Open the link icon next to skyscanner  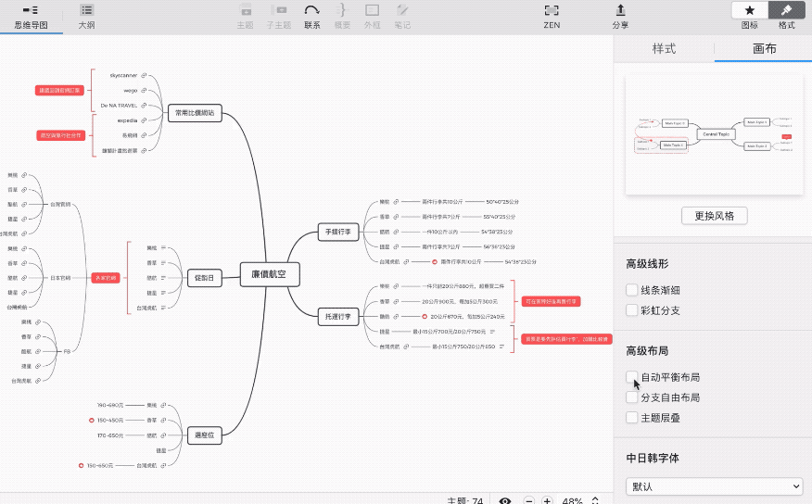click(144, 76)
